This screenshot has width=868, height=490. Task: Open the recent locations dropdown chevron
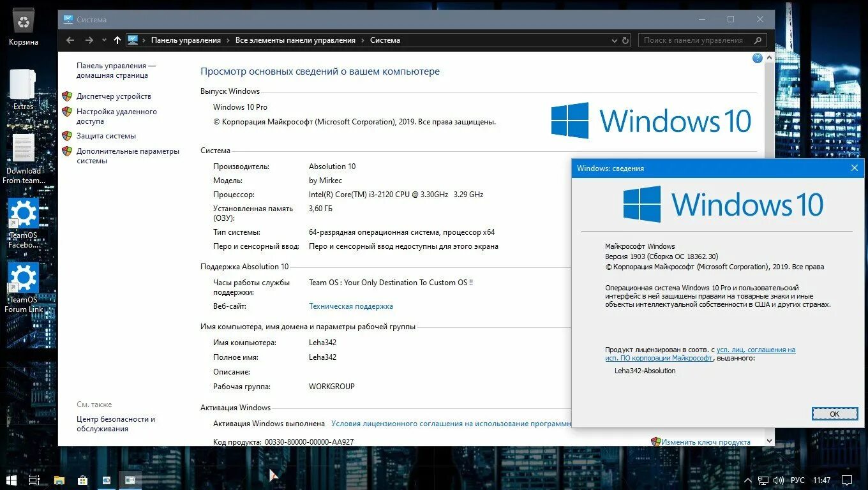click(x=105, y=40)
